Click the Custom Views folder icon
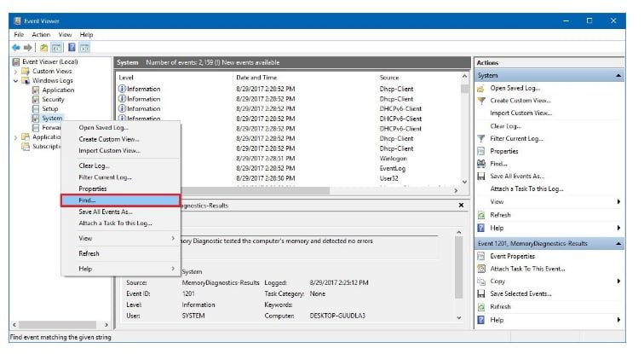 click(x=26, y=71)
